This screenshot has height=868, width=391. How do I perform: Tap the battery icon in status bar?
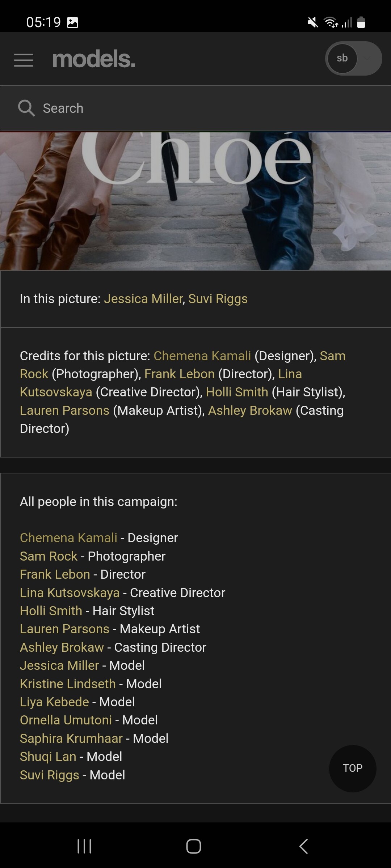pos(361,22)
